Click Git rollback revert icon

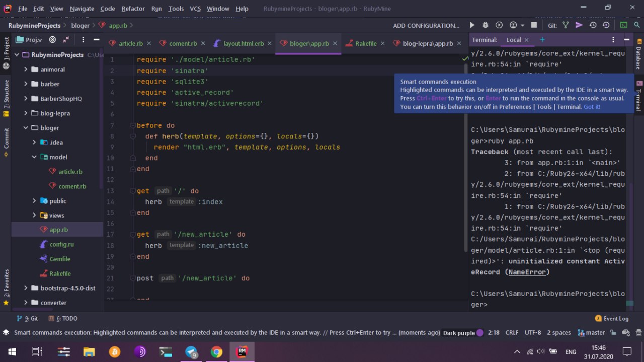(606, 25)
